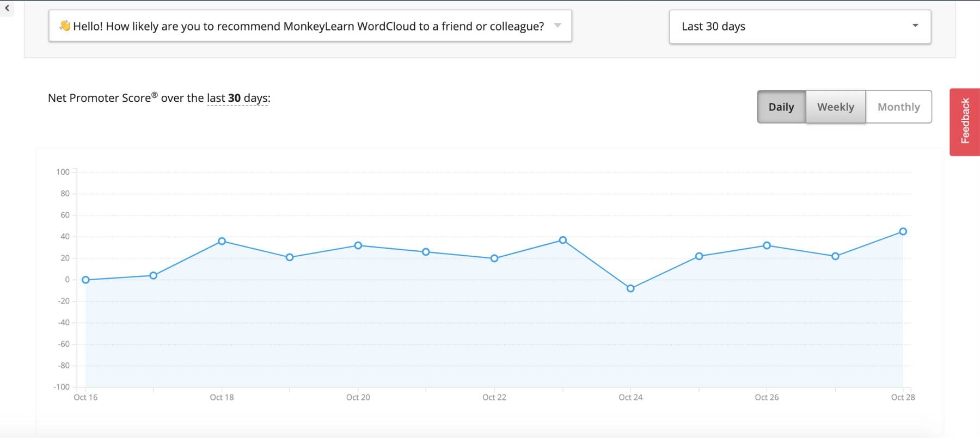Open the survey question dropdown
This screenshot has width=980, height=438.
pyautogui.click(x=309, y=26)
